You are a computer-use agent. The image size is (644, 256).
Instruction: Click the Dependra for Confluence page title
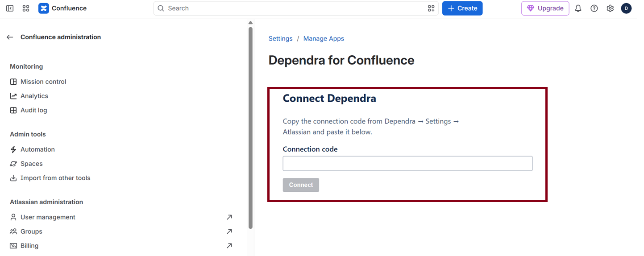coord(341,60)
